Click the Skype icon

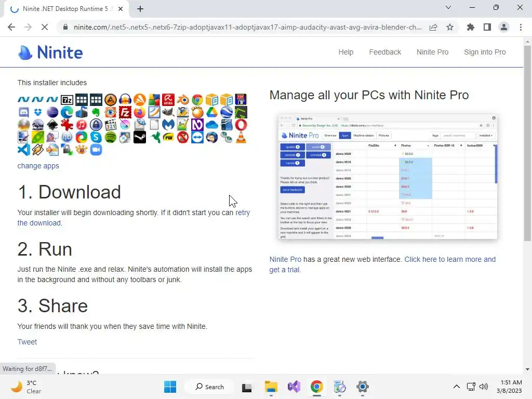pos(96,137)
